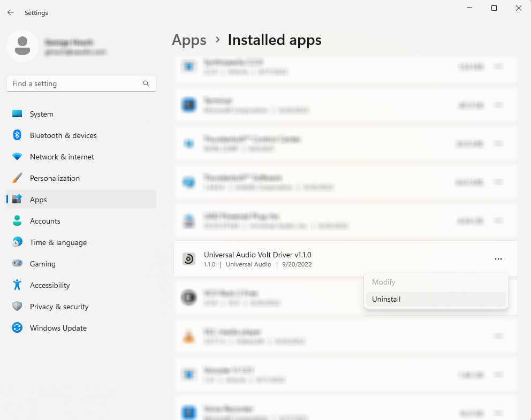
Task: Click the Apps breadcrumb link
Action: pyautogui.click(x=189, y=40)
